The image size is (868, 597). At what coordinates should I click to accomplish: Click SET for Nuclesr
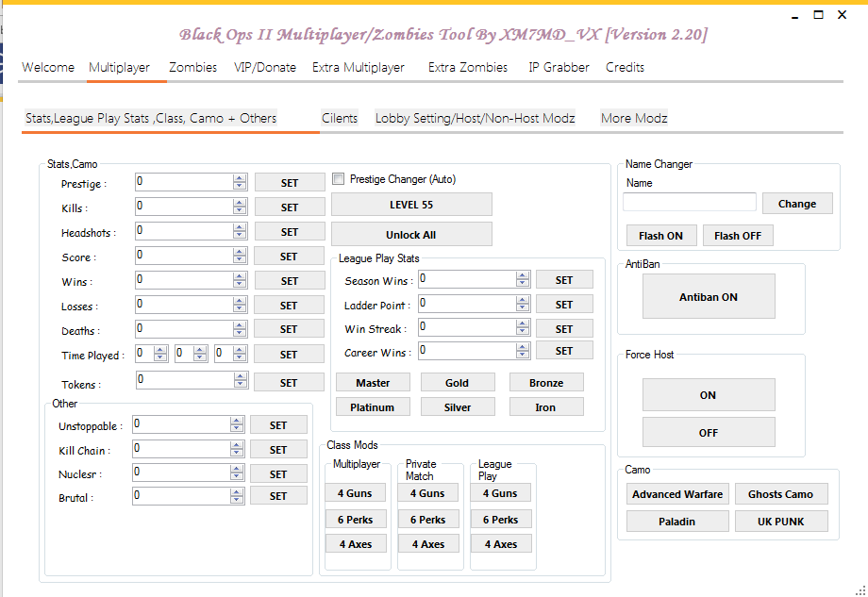tap(278, 473)
